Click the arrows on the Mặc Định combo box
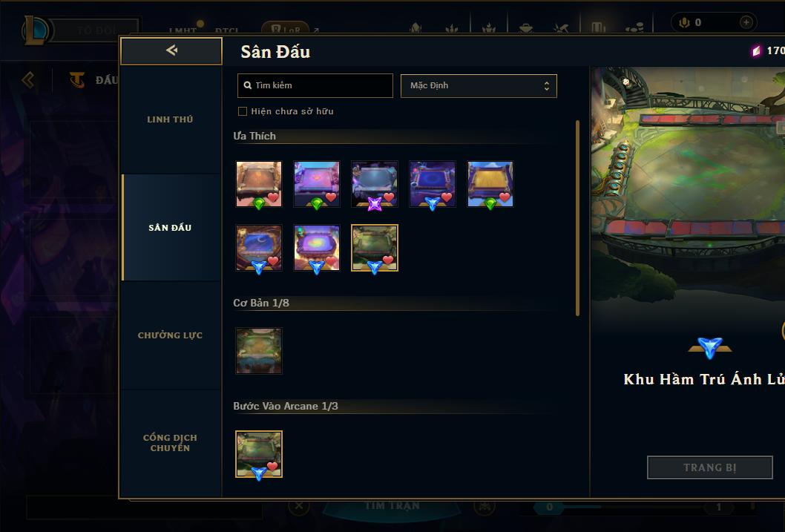The image size is (785, 532). 547,86
